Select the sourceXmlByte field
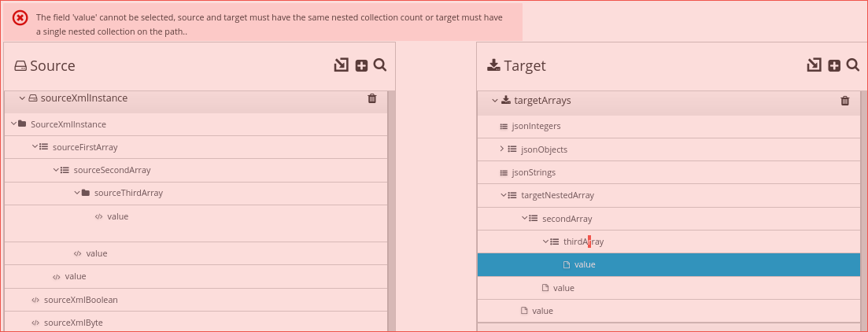 point(73,323)
